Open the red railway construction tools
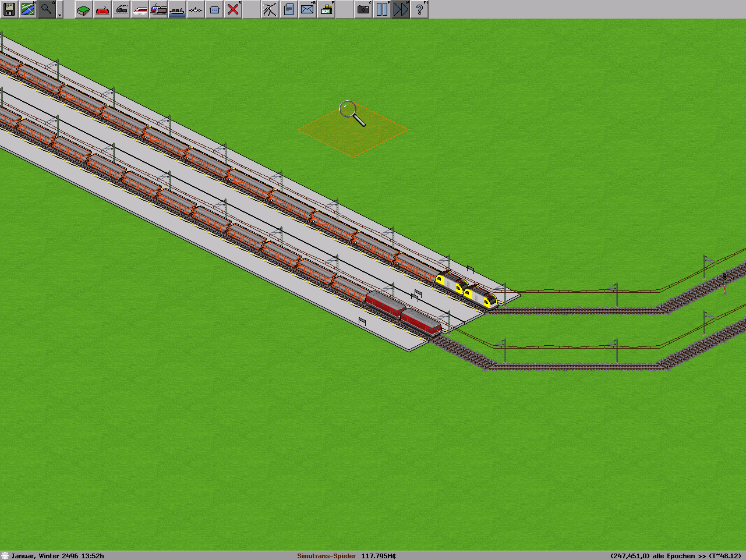 102,9
